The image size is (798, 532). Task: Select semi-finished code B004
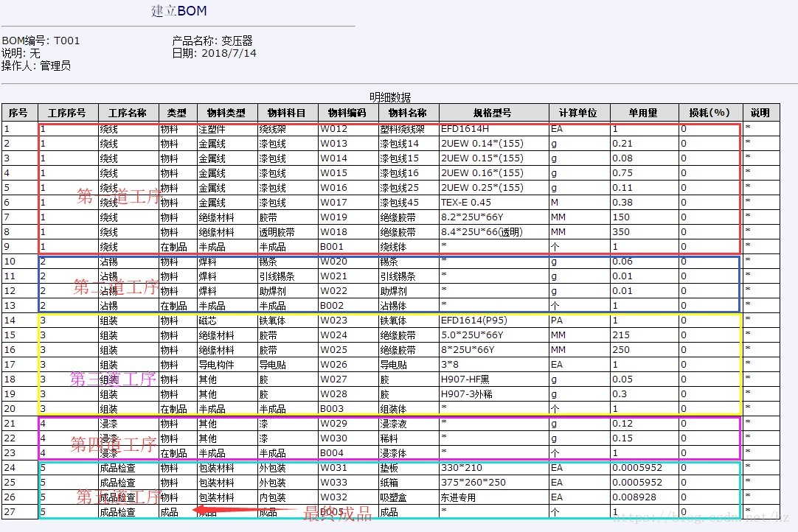[x=332, y=453]
